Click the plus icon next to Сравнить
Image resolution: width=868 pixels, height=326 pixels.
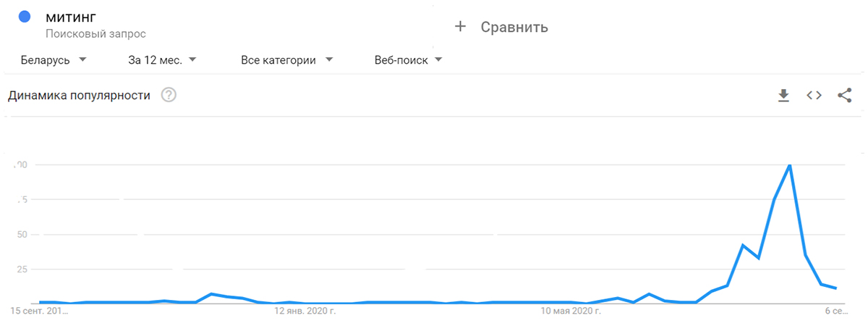[460, 27]
